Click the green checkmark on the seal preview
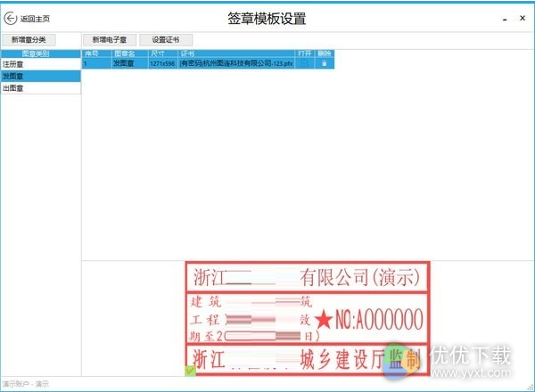This screenshot has width=535, height=392. click(x=191, y=371)
